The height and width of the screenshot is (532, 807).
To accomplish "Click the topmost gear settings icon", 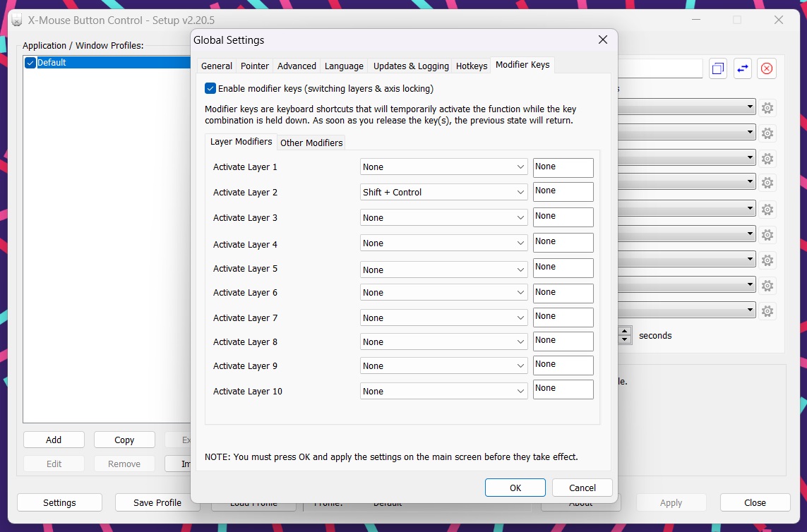I will click(767, 108).
